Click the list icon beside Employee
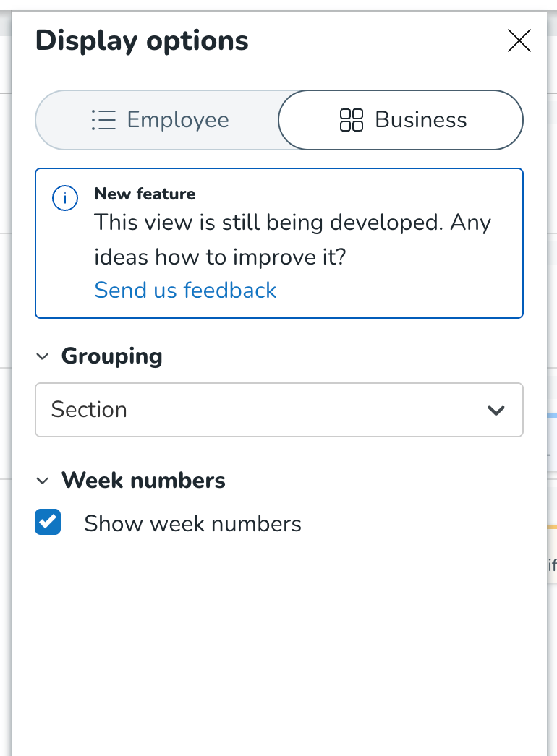Screen dimensions: 557x756 [x=103, y=120]
